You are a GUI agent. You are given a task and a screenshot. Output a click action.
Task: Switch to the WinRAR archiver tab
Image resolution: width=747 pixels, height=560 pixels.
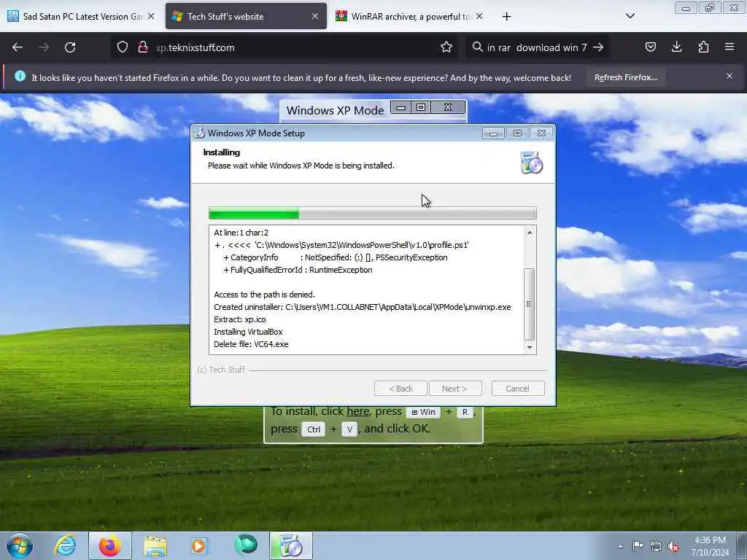pos(409,17)
